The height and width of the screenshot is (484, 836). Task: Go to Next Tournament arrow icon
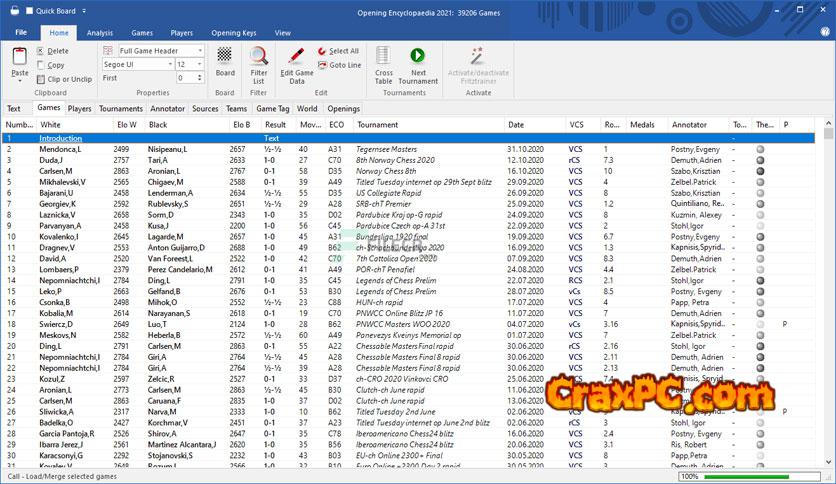click(x=418, y=56)
